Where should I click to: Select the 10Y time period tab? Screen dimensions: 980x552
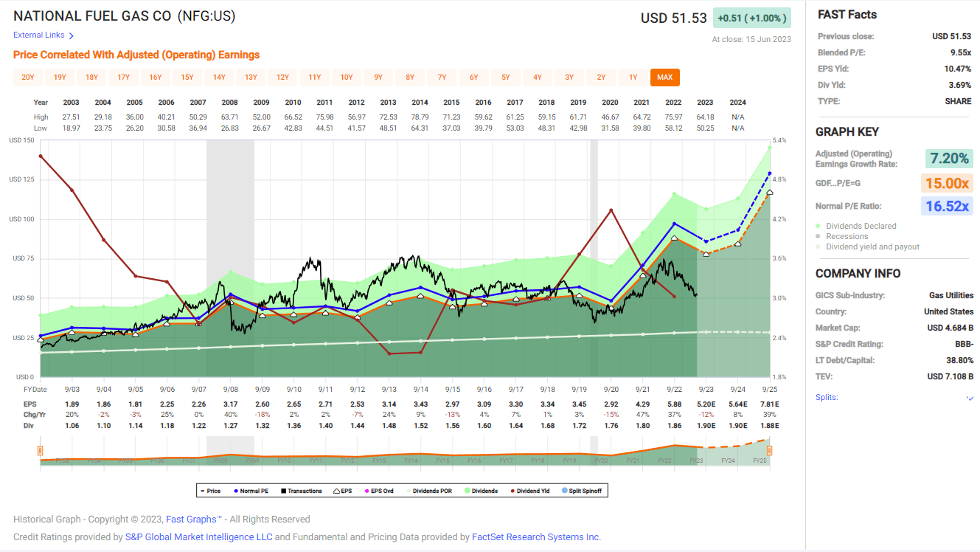pos(347,77)
